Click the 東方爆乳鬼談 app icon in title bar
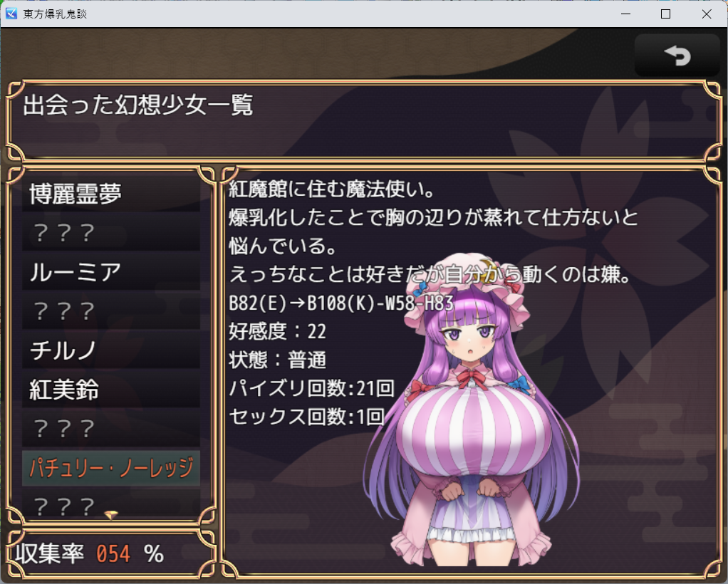728x584 pixels. 11,14
